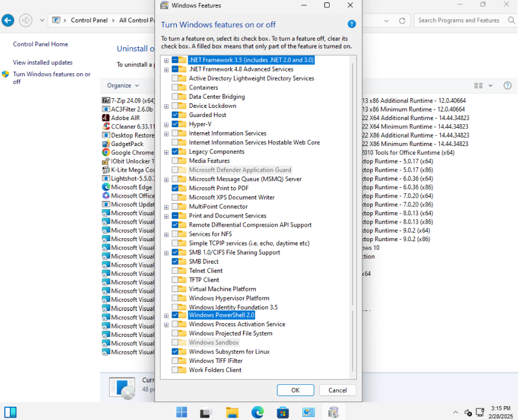This screenshot has width=518, height=420.
Task: Click Control Panel in the address breadcrumb
Action: [x=89, y=20]
